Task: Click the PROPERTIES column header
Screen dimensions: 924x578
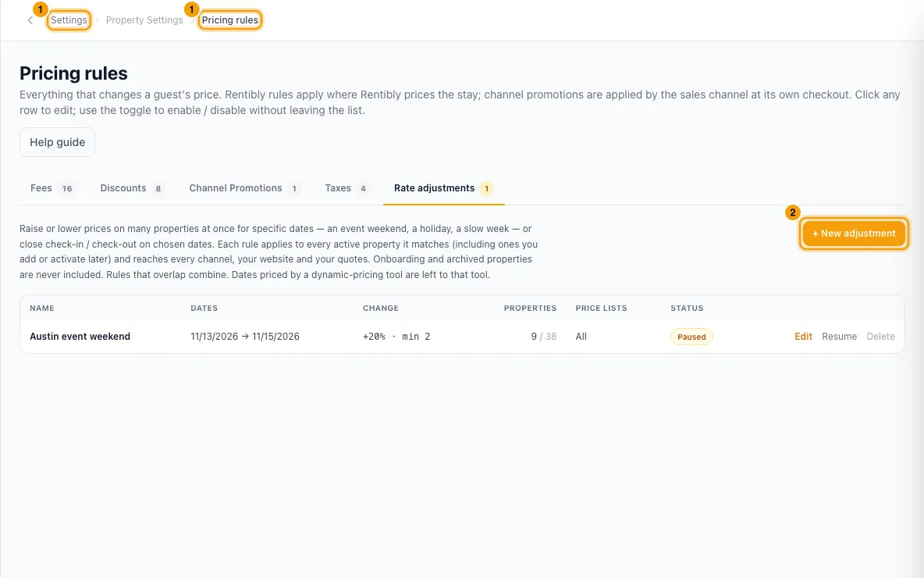Action: pyautogui.click(x=530, y=309)
